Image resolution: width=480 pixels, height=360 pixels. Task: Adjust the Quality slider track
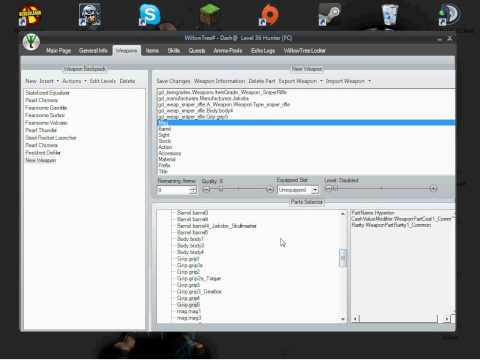pos(238,190)
